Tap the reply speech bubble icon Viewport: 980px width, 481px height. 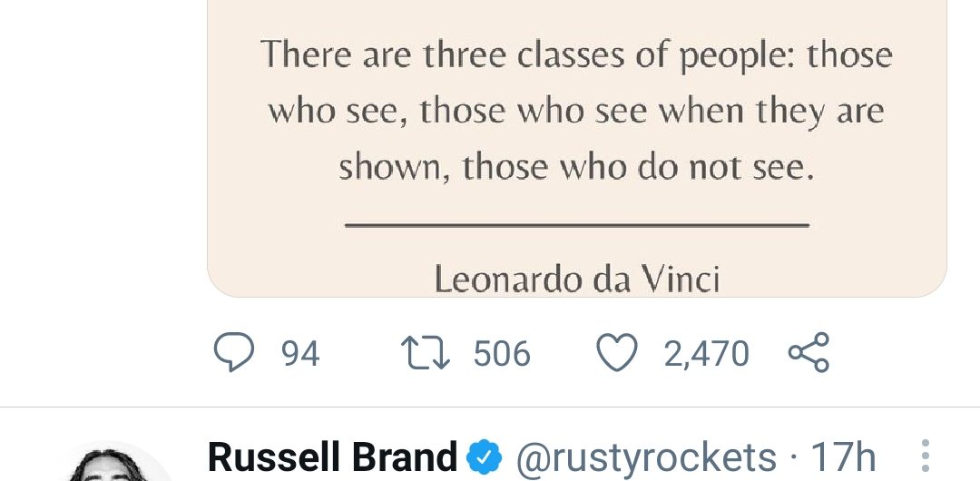tap(233, 353)
